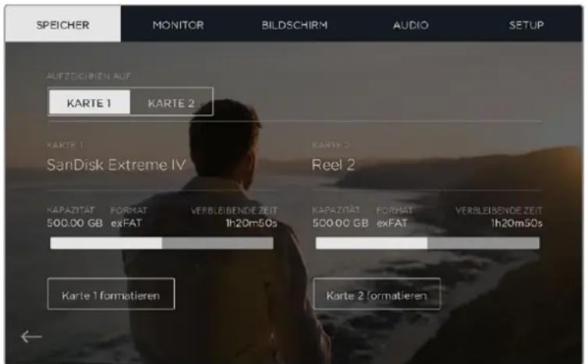This screenshot has width=588, height=364.
Task: Click the Karte 2 capacity usage bar
Action: click(x=427, y=243)
